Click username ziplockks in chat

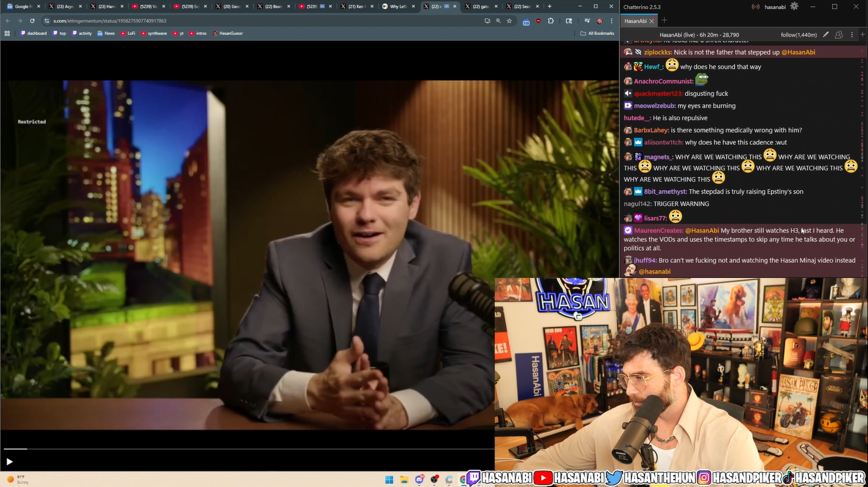(657, 52)
